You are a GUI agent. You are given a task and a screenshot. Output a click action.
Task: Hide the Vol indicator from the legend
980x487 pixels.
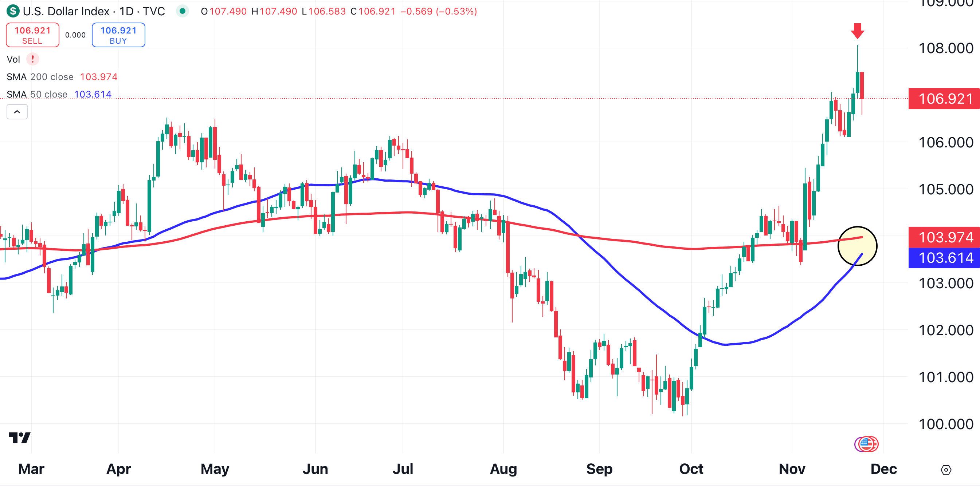pyautogui.click(x=14, y=59)
